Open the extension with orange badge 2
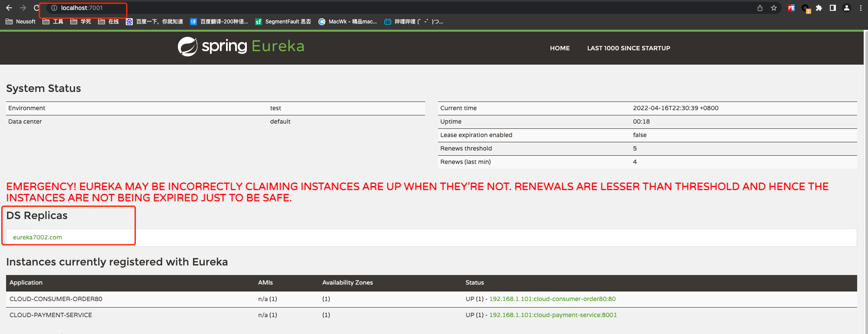The image size is (868, 334). [806, 8]
